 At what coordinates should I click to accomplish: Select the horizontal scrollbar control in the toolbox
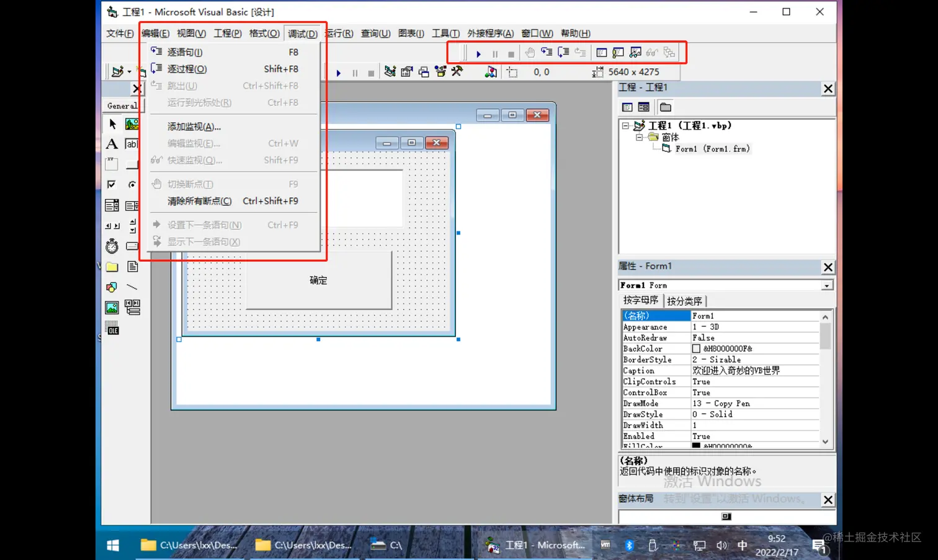[112, 226]
